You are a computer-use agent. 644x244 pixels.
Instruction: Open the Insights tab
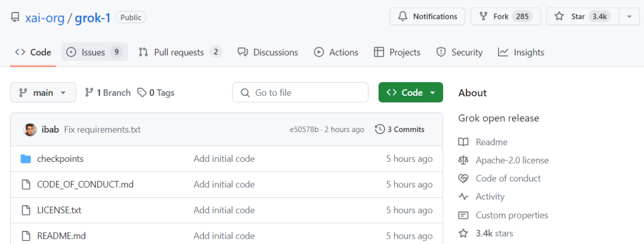tap(521, 52)
